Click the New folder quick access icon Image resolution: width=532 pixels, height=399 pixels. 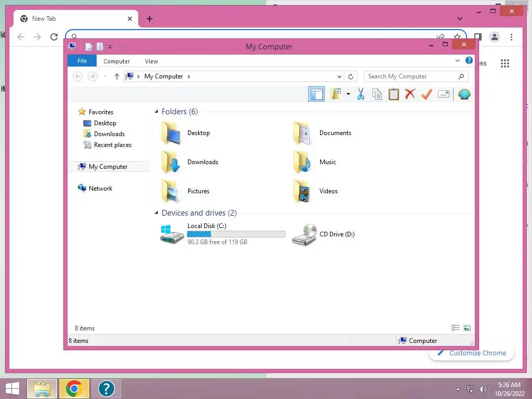[x=100, y=47]
